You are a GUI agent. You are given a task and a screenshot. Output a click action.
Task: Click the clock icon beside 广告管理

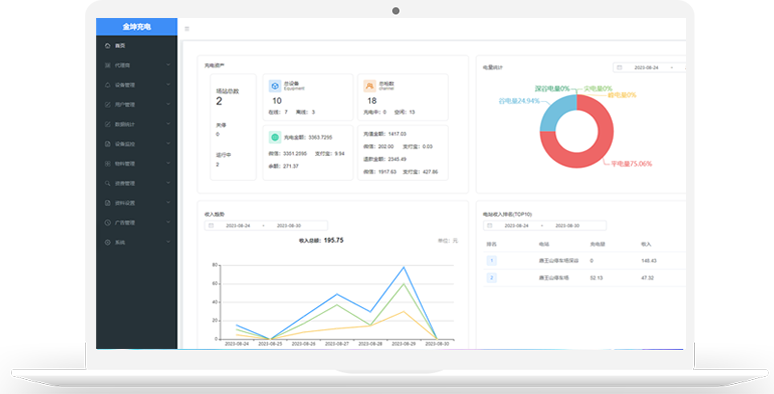point(108,223)
